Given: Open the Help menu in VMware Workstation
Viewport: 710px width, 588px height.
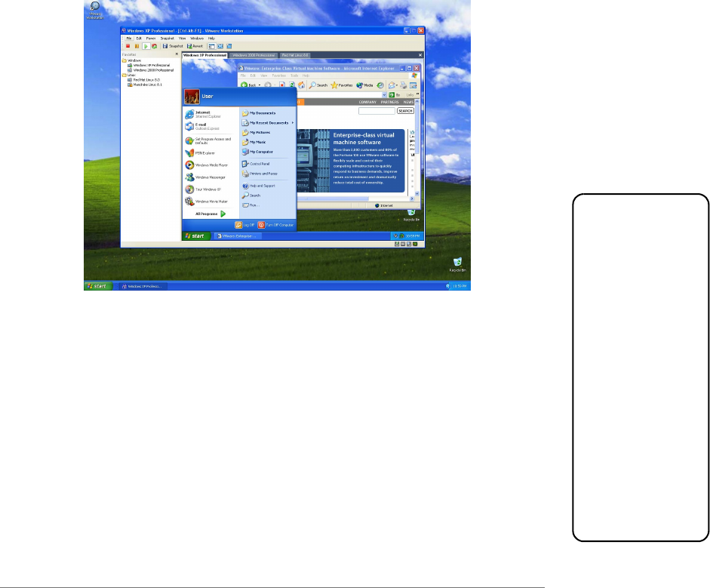Looking at the screenshot, I should coord(211,38).
